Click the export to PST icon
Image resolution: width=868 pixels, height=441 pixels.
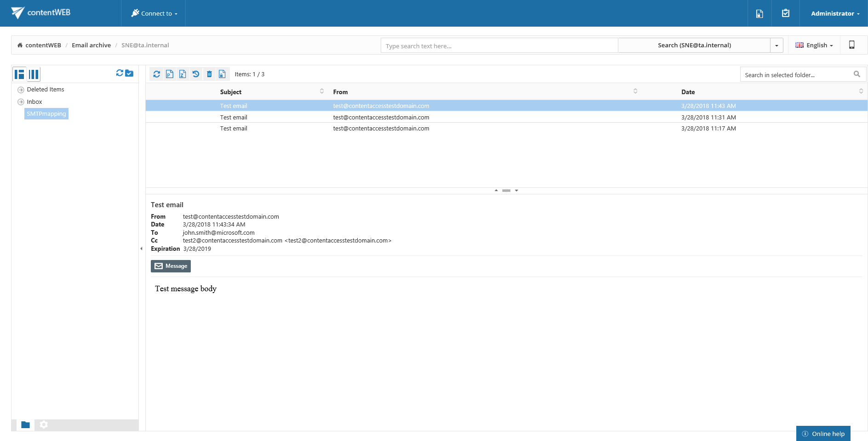[170, 74]
